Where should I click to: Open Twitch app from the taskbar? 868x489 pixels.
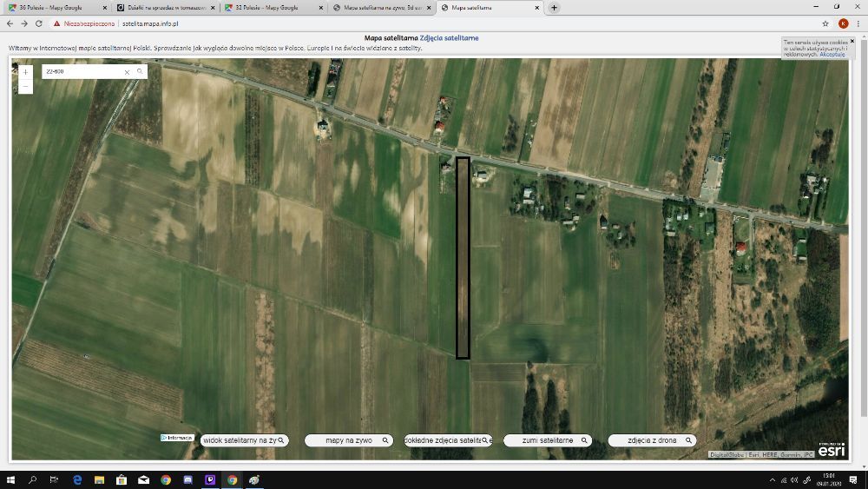point(210,479)
